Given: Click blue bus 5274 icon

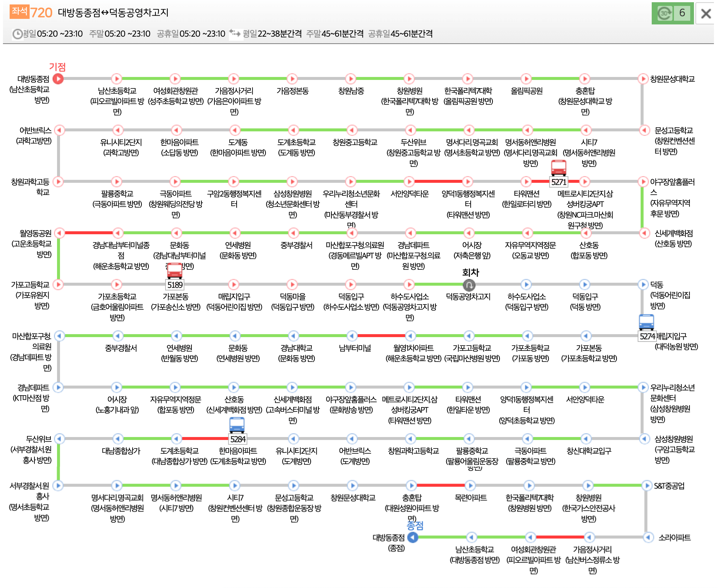Looking at the screenshot, I should pyautogui.click(x=646, y=322).
